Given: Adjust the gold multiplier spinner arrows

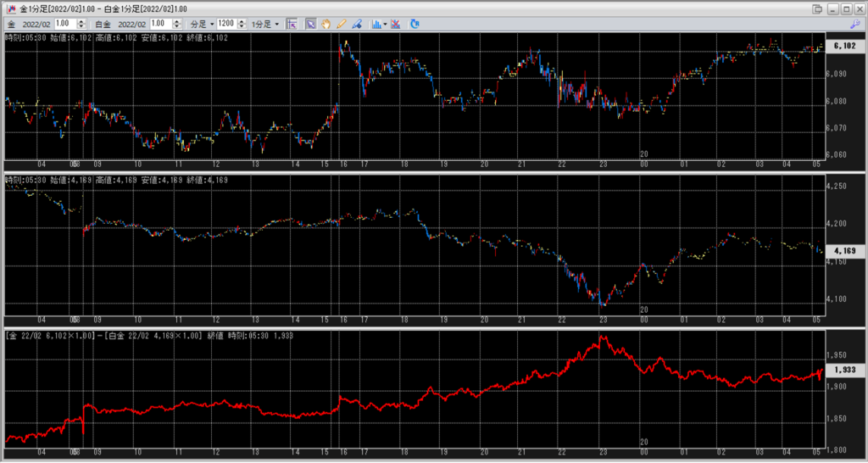Looking at the screenshot, I should pos(80,24).
